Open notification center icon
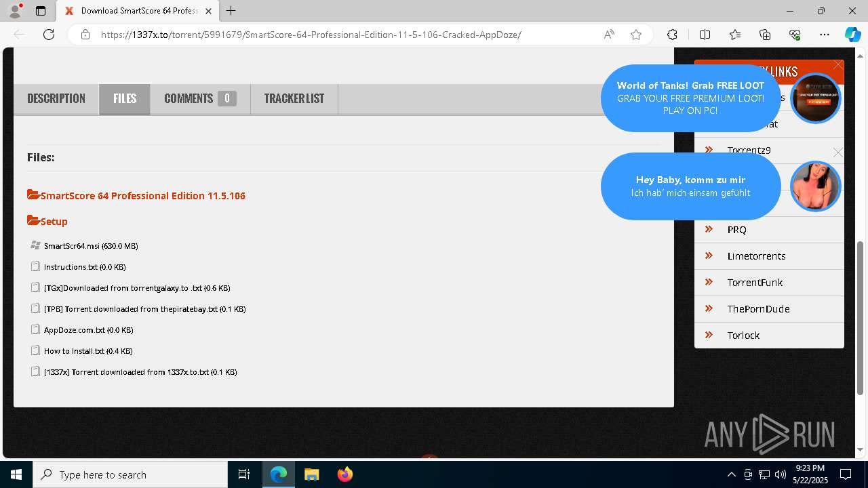 (x=846, y=474)
